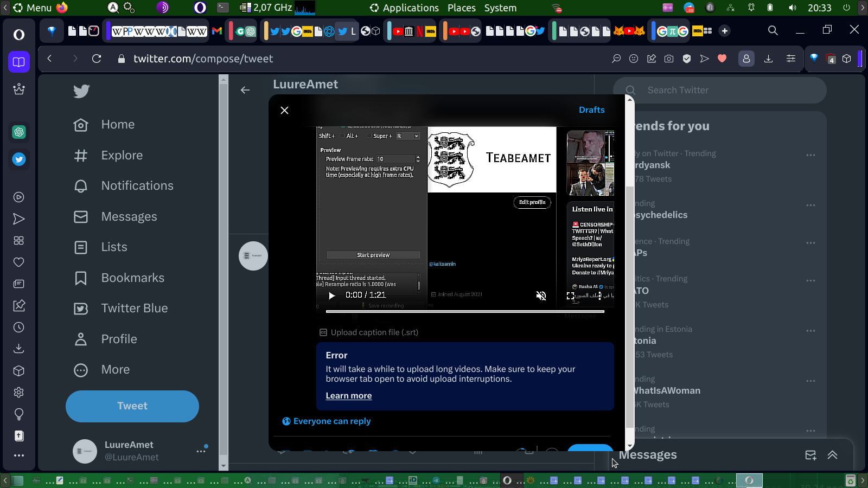Close the compose tweet dialog

pos(284,111)
